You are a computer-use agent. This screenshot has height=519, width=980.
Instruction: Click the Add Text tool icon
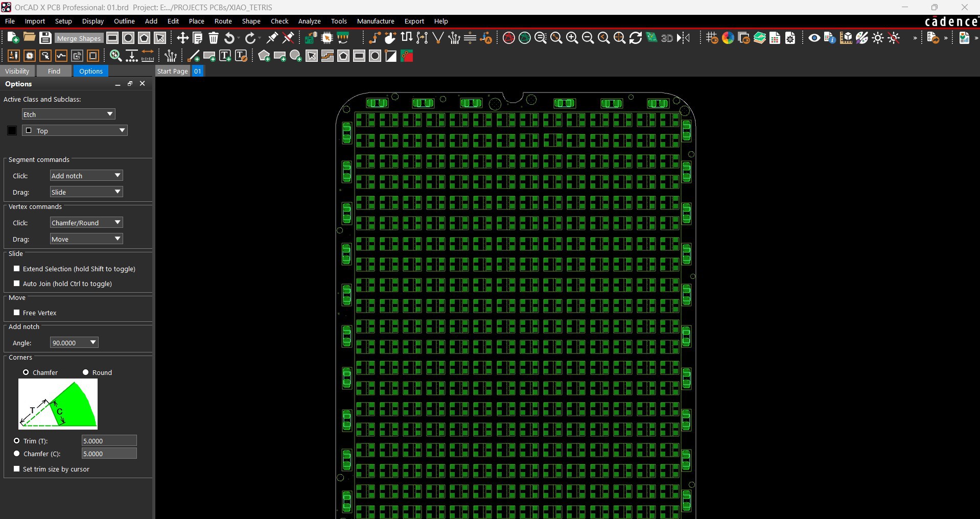[x=225, y=56]
